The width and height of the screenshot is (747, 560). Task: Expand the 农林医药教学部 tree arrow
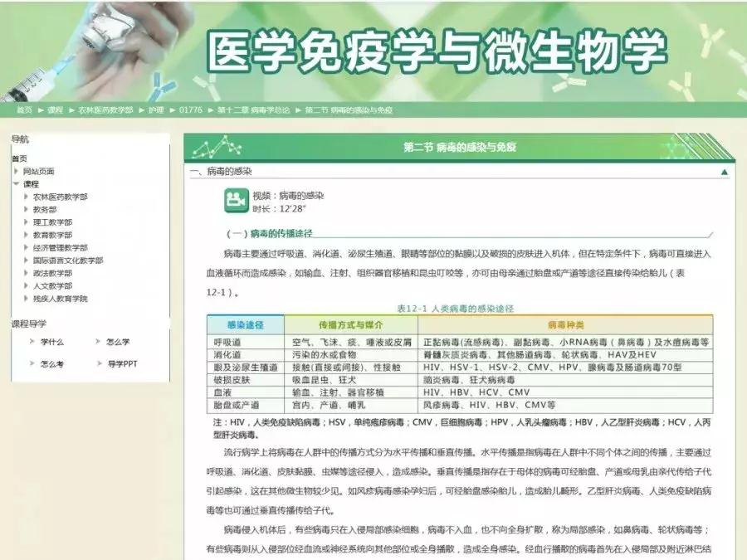[x=26, y=197]
